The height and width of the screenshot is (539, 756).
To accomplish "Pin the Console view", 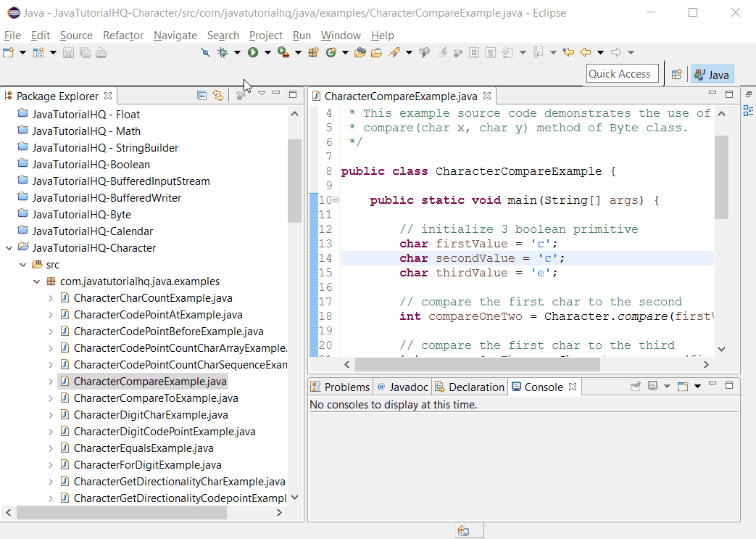I will [636, 387].
